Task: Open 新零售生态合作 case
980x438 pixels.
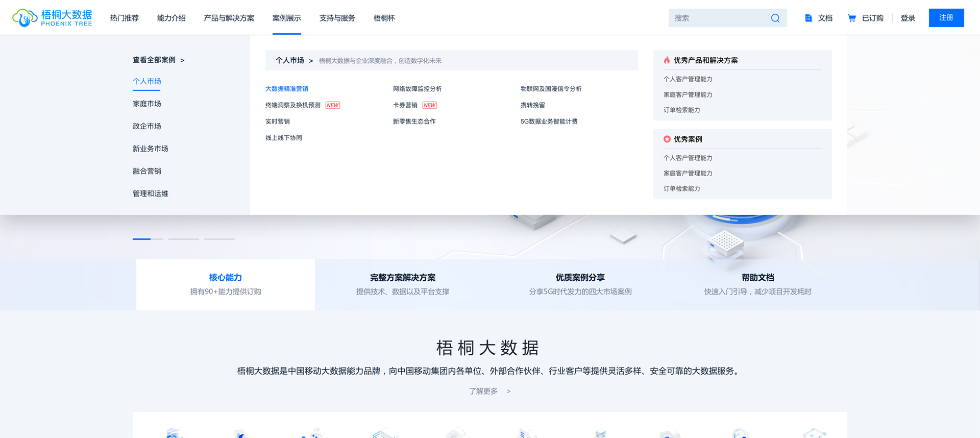Action: point(414,121)
